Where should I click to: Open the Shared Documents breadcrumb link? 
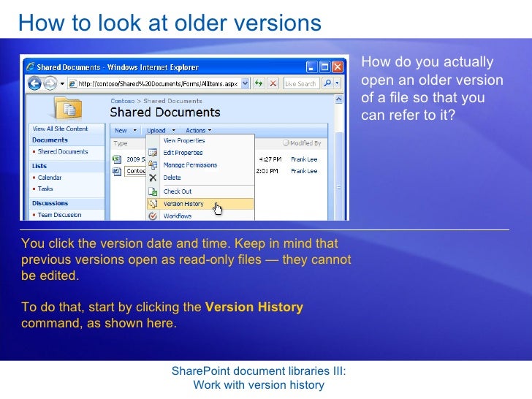(172, 101)
